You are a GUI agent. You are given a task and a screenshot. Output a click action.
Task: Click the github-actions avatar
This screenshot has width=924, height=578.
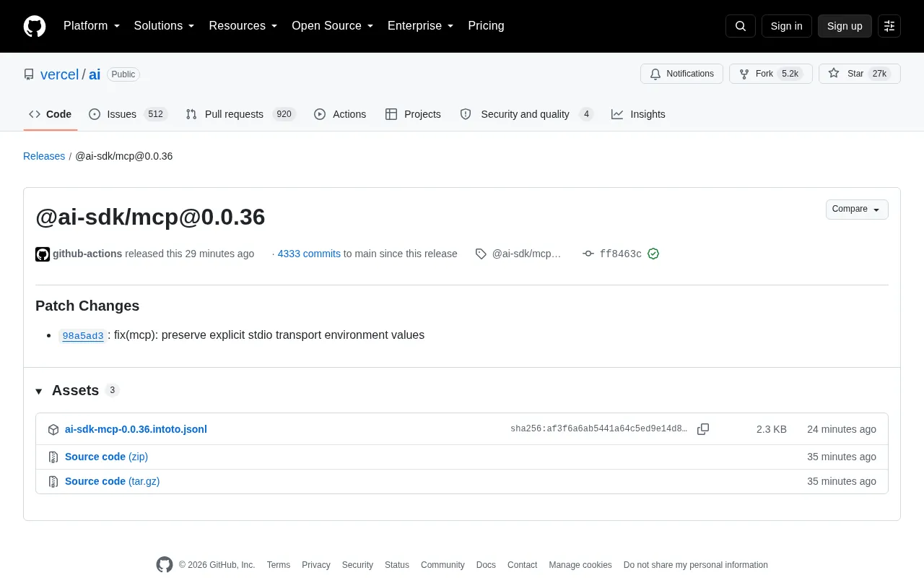[43, 254]
